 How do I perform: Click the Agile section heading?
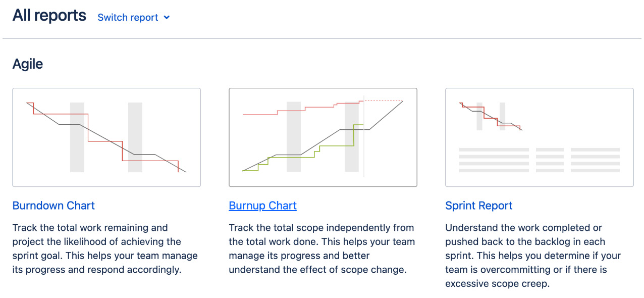tap(27, 64)
